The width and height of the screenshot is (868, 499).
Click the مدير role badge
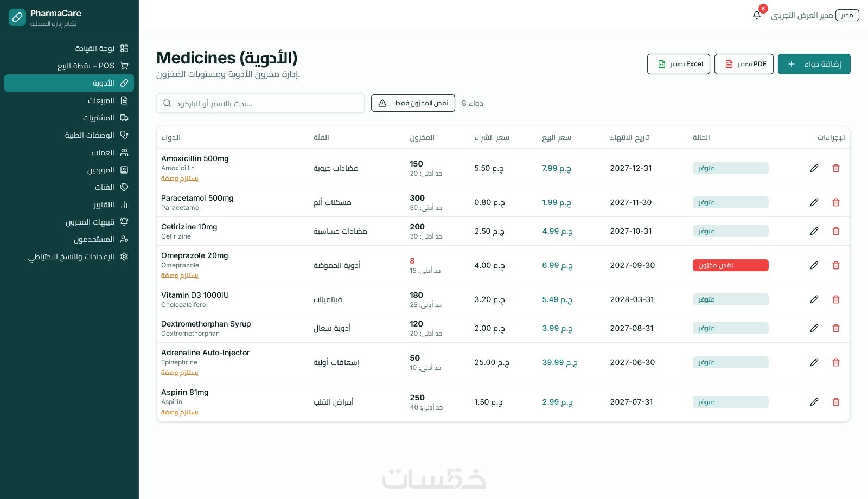pyautogui.click(x=847, y=15)
